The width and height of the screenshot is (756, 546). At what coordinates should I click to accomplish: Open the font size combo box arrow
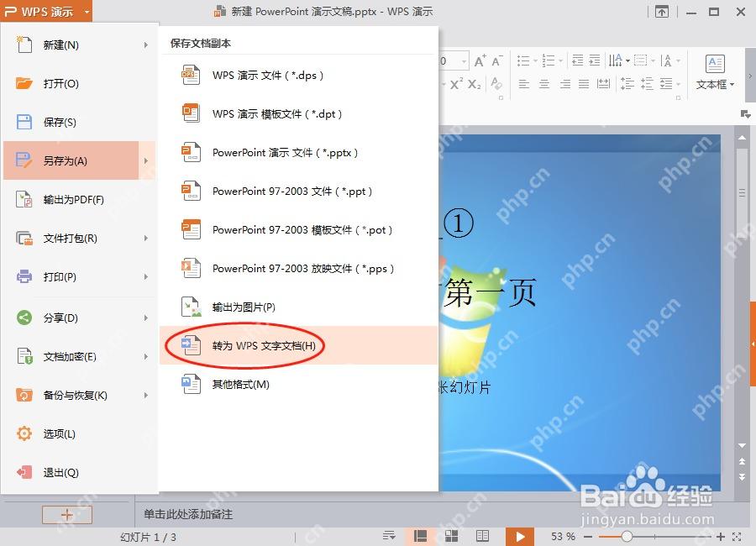point(464,61)
